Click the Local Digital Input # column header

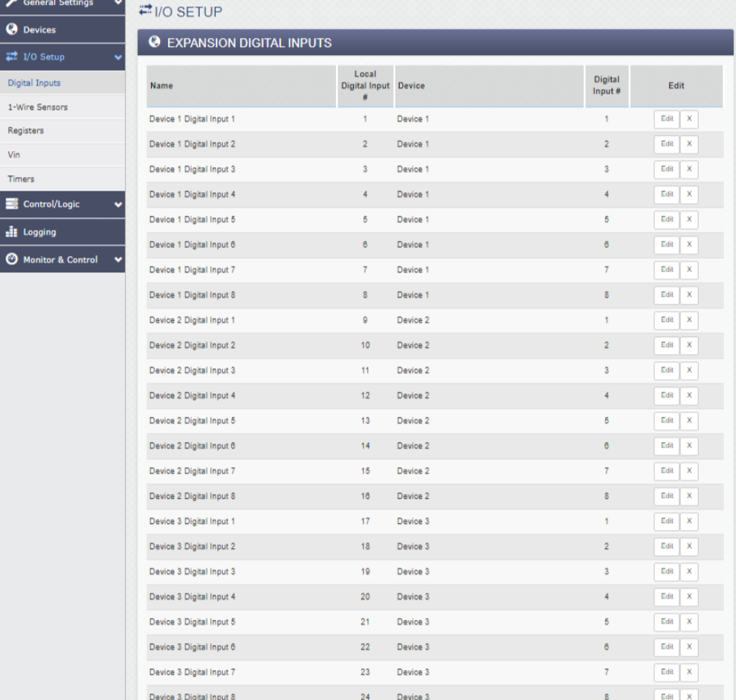[x=365, y=86]
